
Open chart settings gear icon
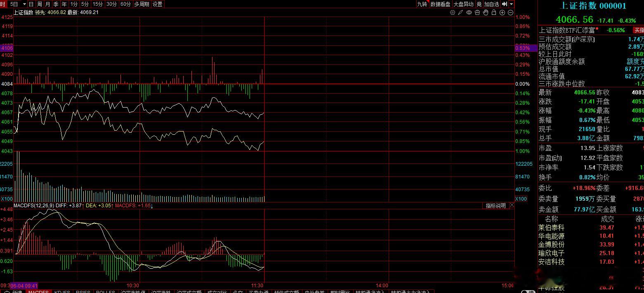pyautogui.click(x=452, y=12)
